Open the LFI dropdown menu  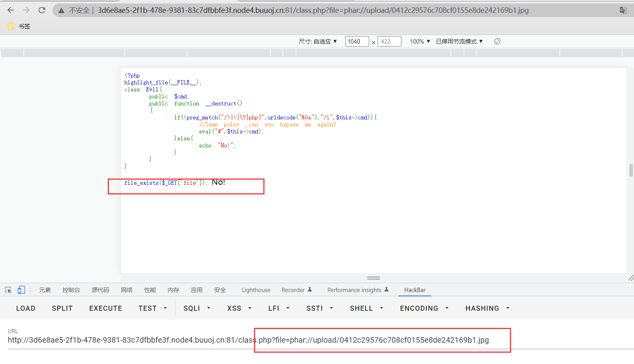[x=279, y=308]
